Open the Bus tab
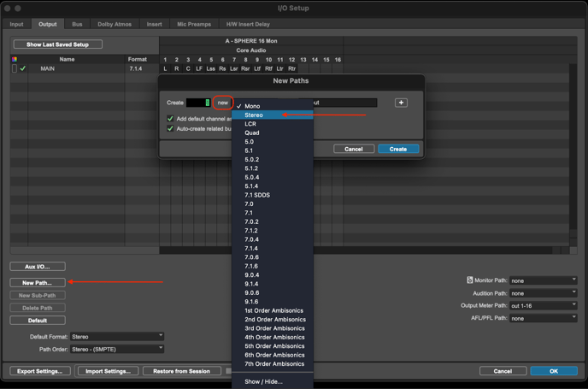The width and height of the screenshot is (588, 389). click(77, 24)
